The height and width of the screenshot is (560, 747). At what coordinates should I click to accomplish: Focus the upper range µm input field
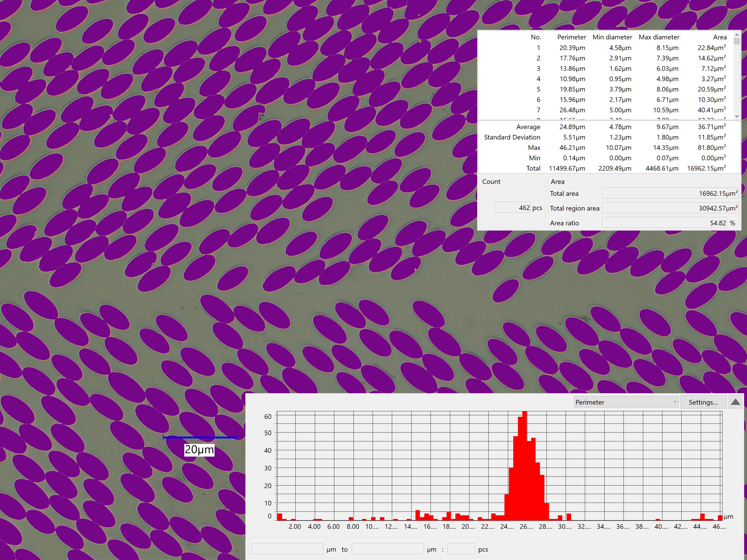coord(387,549)
